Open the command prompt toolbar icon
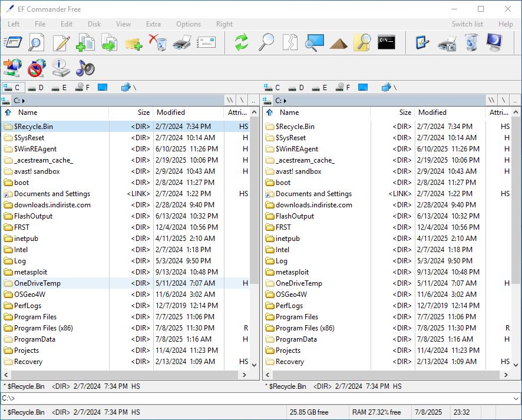The width and height of the screenshot is (522, 420). coord(386,42)
